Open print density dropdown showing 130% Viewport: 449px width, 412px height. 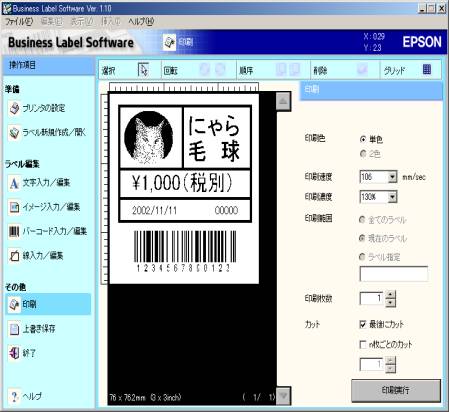(x=392, y=197)
